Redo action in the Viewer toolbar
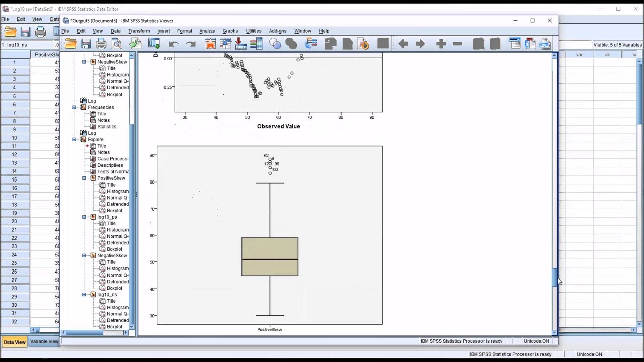The width and height of the screenshot is (644, 362). coord(190,44)
